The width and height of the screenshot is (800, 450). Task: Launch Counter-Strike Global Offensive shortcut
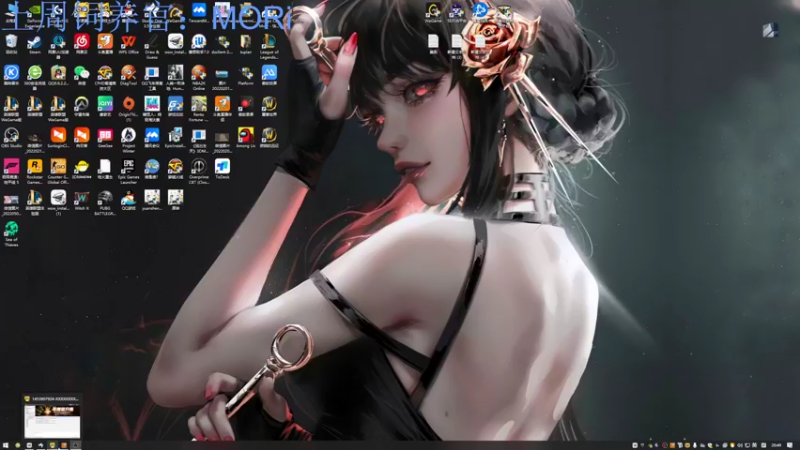pos(58,170)
